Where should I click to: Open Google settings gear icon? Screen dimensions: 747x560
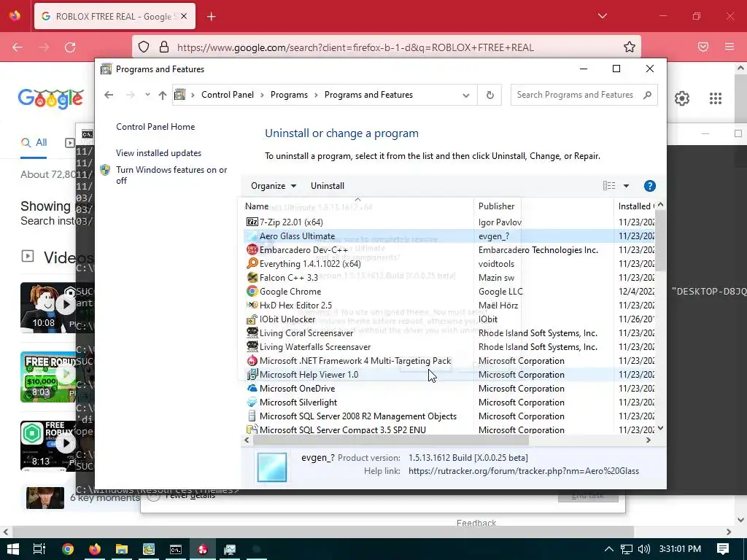pyautogui.click(x=682, y=98)
